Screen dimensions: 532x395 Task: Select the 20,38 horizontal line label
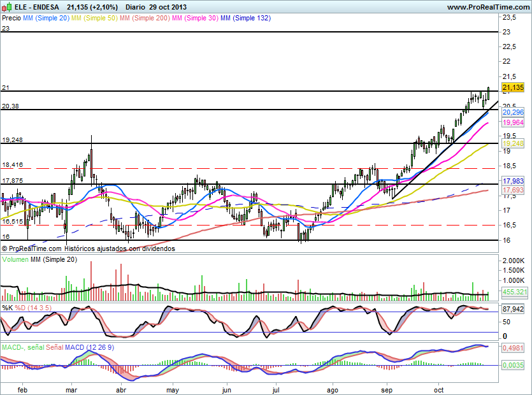coord(10,106)
